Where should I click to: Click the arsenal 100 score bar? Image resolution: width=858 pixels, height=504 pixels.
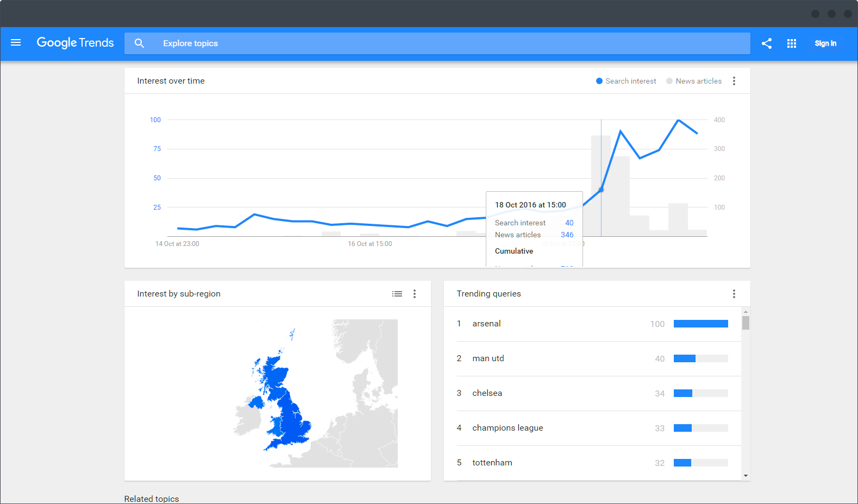pos(701,324)
